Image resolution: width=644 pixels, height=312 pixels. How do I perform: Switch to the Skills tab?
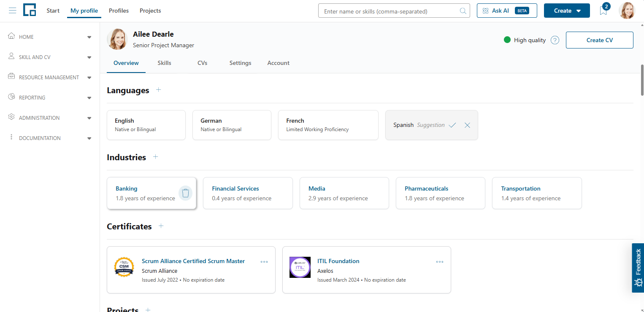pyautogui.click(x=164, y=63)
